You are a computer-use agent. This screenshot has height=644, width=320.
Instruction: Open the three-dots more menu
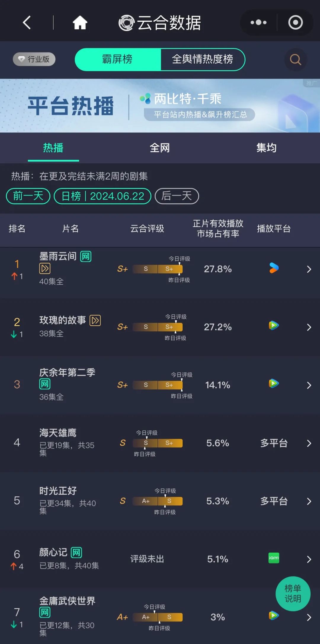click(258, 23)
